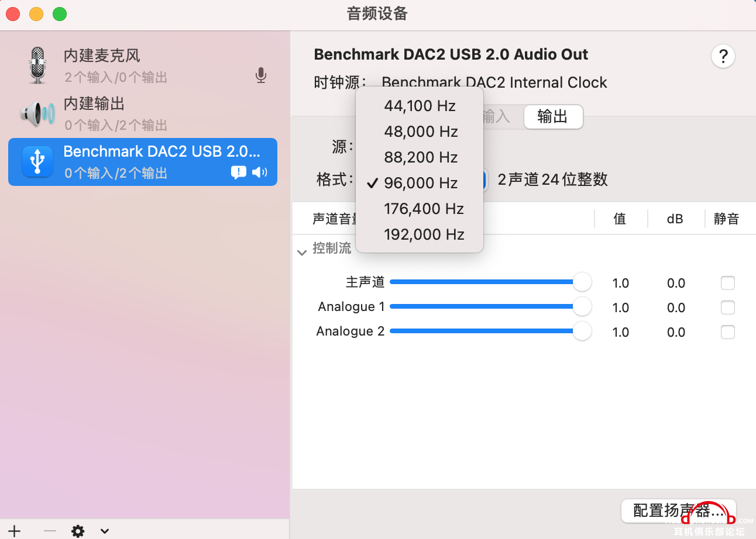756x539 pixels.
Task: Choose 44,100 Hz sample rate
Action: point(420,106)
